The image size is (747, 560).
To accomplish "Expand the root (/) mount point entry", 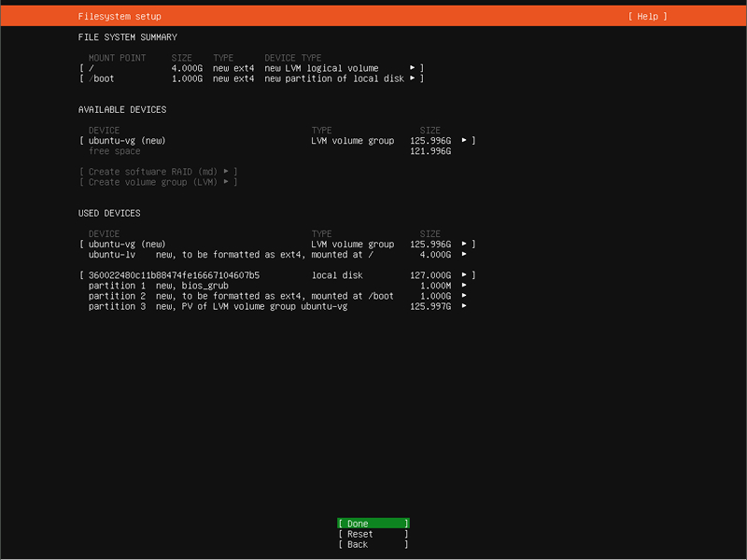I will [x=412, y=68].
